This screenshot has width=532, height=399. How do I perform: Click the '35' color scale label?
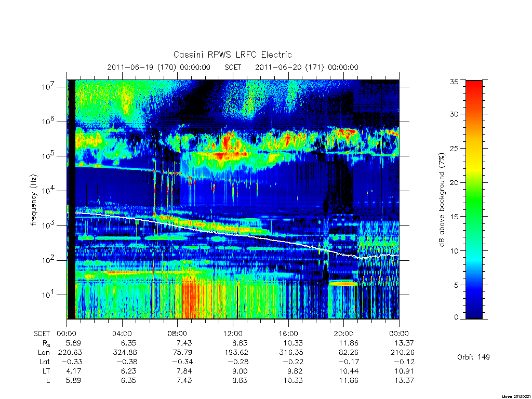click(454, 82)
